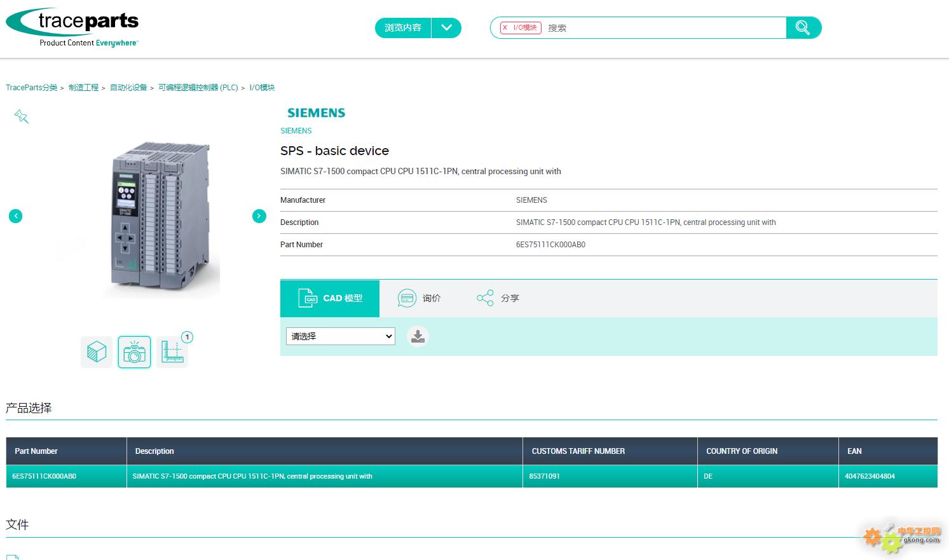Image resolution: width=949 pixels, height=560 pixels.
Task: Click the magnifier search button
Action: tap(803, 28)
